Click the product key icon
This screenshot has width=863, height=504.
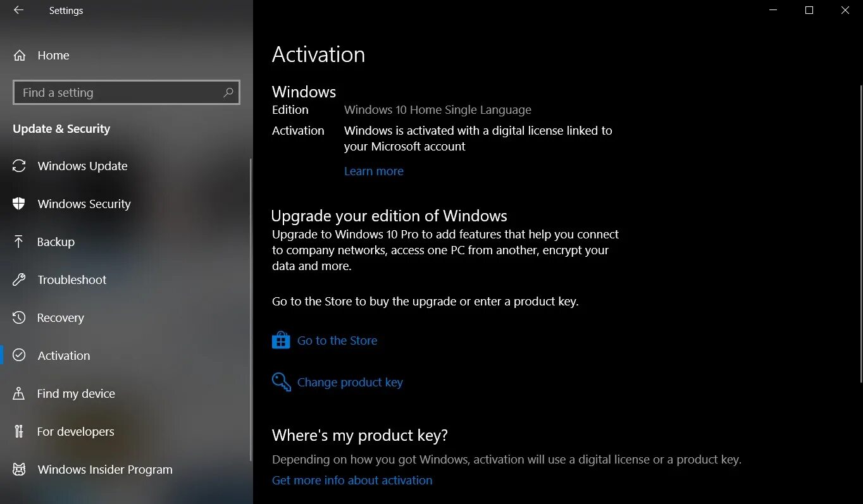281,382
